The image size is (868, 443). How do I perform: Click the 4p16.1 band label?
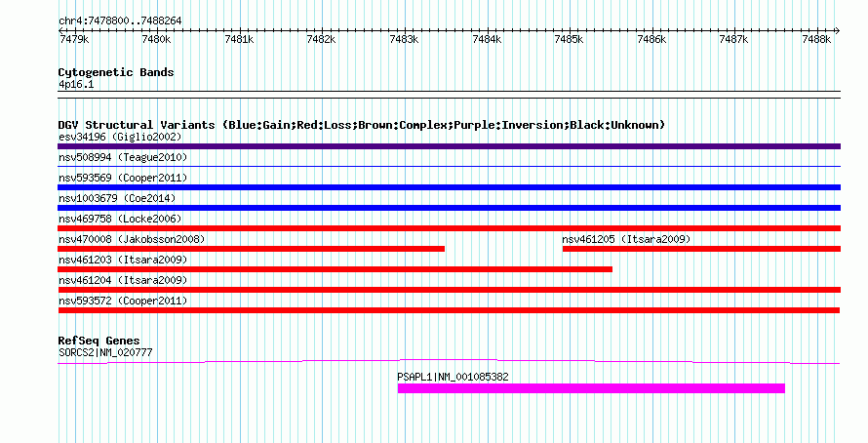[76, 84]
